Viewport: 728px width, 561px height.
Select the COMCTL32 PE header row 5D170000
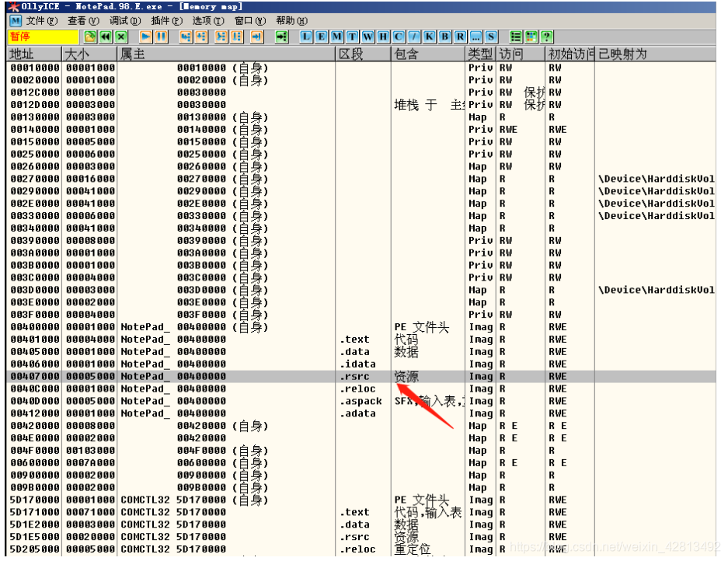point(362,500)
